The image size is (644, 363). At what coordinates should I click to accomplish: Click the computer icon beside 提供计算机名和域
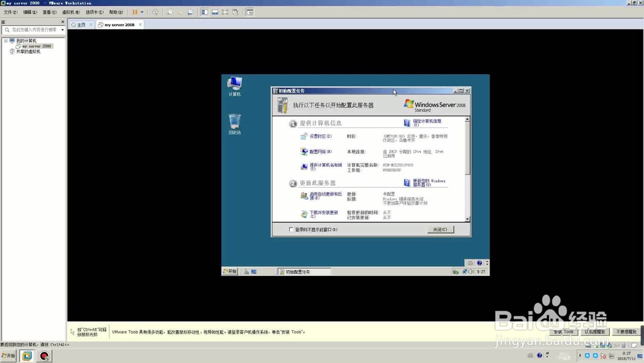pyautogui.click(x=303, y=166)
